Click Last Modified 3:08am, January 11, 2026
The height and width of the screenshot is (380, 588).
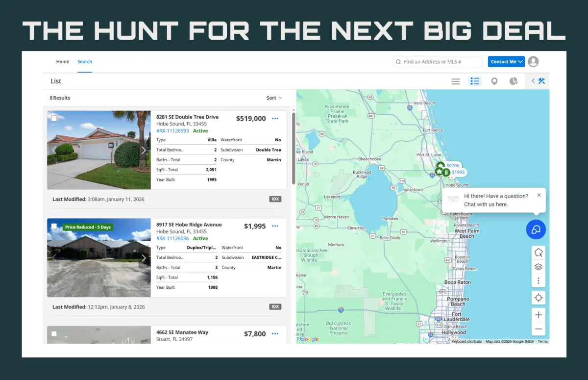[98, 199]
